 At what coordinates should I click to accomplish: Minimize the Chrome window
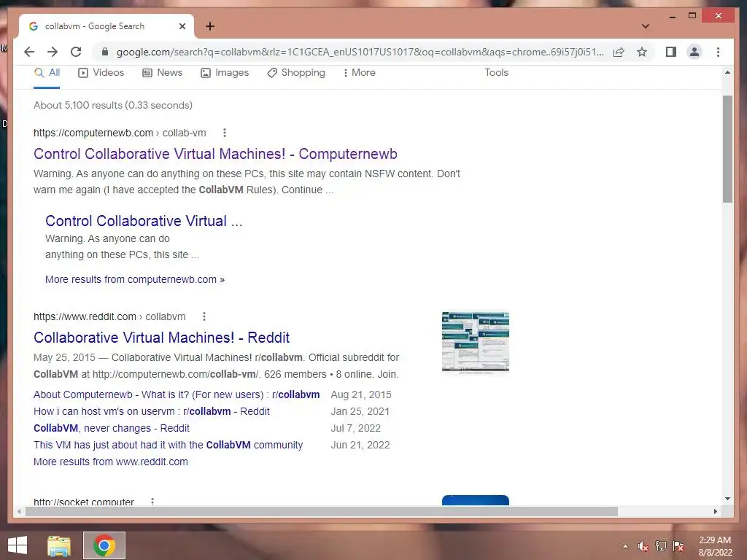click(672, 16)
